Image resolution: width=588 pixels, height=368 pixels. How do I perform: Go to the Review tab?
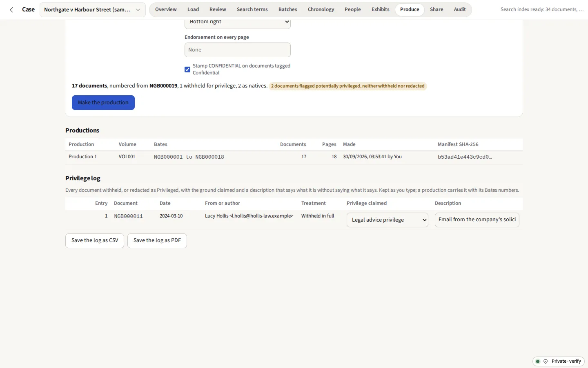(x=218, y=9)
